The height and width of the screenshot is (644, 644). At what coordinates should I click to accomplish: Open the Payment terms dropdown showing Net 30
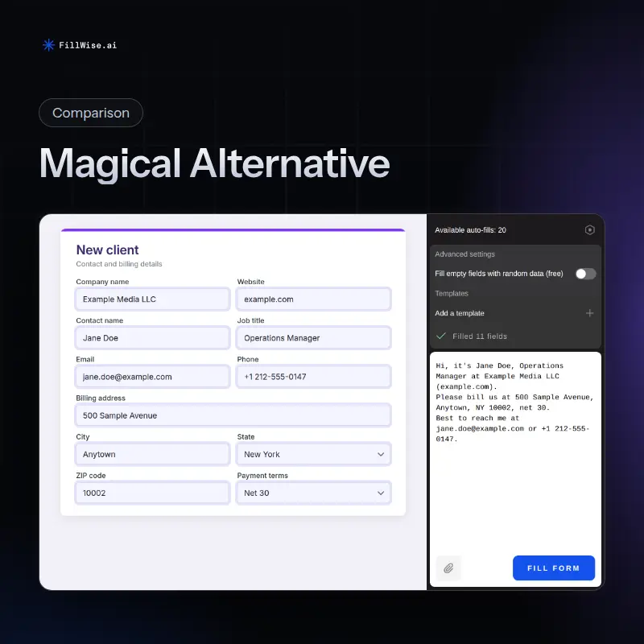tap(314, 493)
